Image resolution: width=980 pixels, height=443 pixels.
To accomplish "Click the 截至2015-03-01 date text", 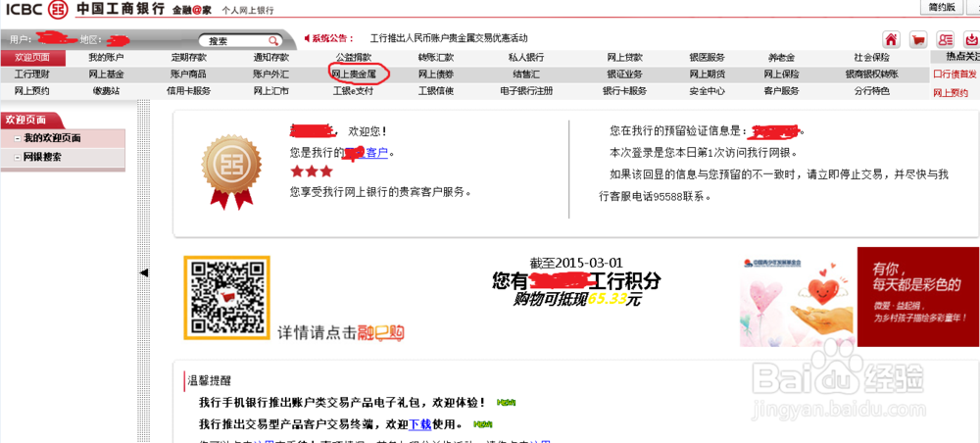I will click(x=576, y=263).
